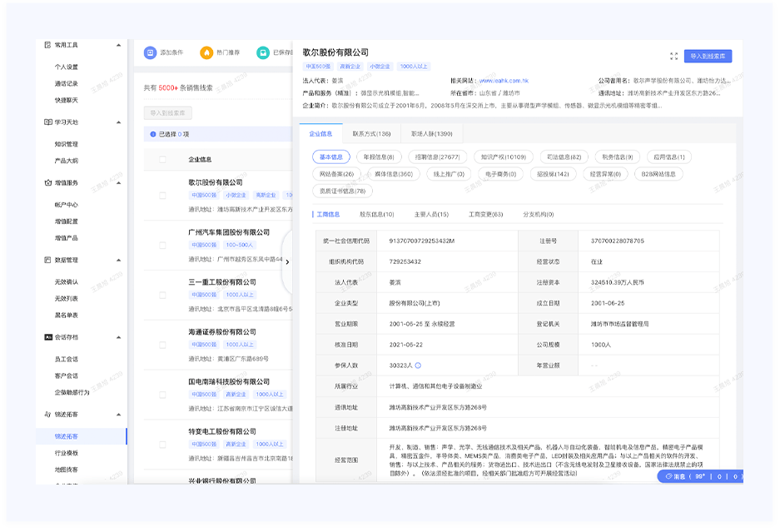Click the blue 添加条件 icon
The image size is (780, 532).
point(150,52)
